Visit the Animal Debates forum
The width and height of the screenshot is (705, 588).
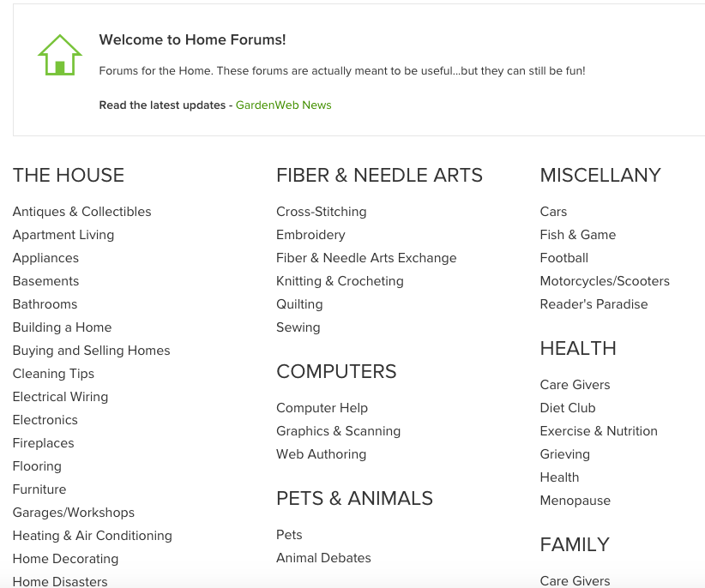[x=323, y=558]
